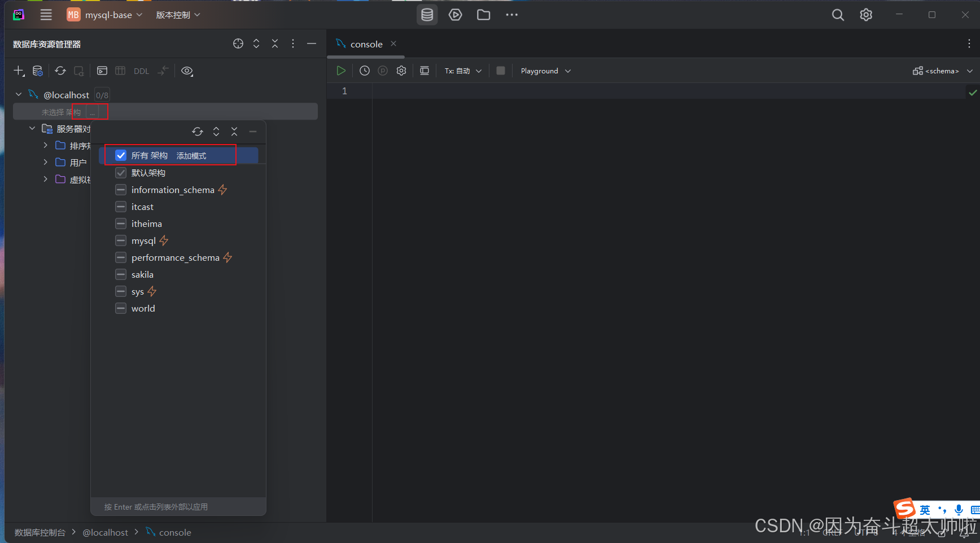The height and width of the screenshot is (543, 980).
Task: Toggle the view options eye icon
Action: (187, 71)
